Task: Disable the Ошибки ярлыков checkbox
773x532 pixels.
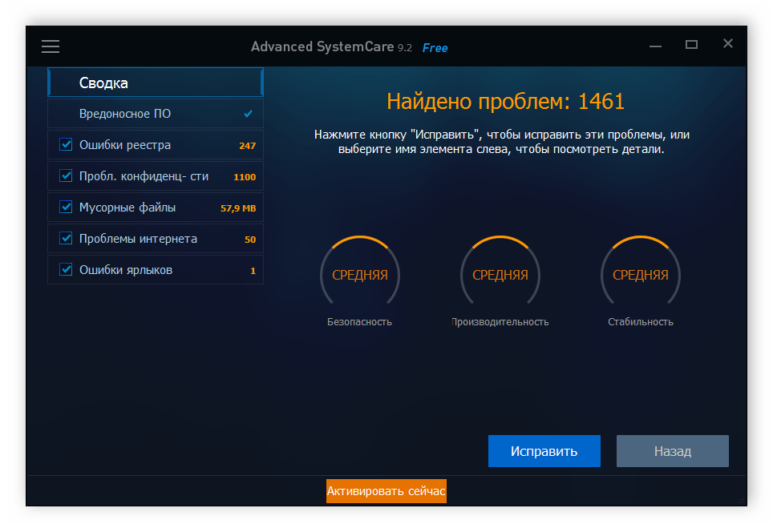Action: 65,269
